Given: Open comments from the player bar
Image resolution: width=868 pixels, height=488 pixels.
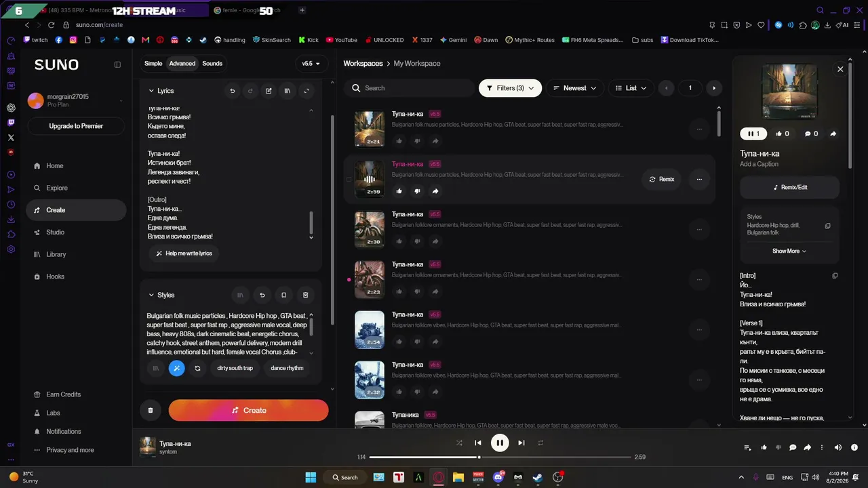Looking at the screenshot, I should 793,447.
